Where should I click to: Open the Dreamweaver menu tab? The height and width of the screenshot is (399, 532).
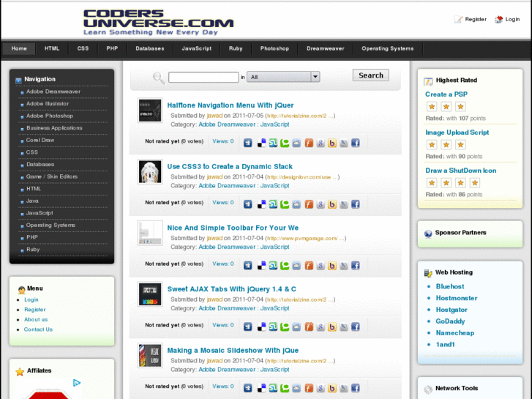326,48
